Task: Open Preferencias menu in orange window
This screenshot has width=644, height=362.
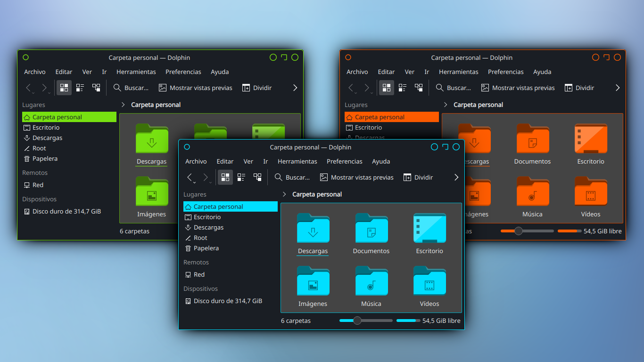Action: tap(506, 72)
